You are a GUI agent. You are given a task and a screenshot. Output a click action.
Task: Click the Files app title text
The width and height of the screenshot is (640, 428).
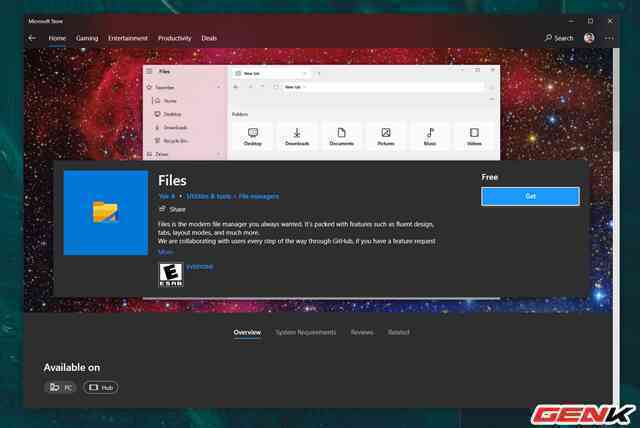[x=172, y=180]
